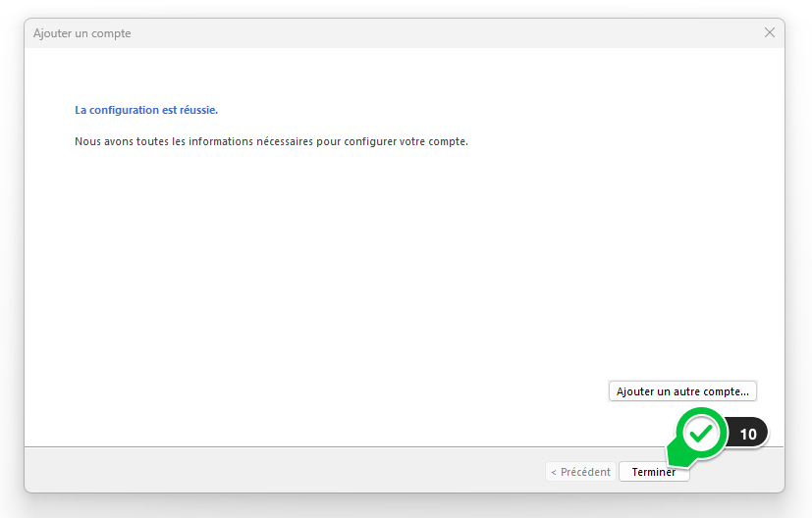812x518 pixels.
Task: Go back with the Précédent button
Action: [x=580, y=472]
